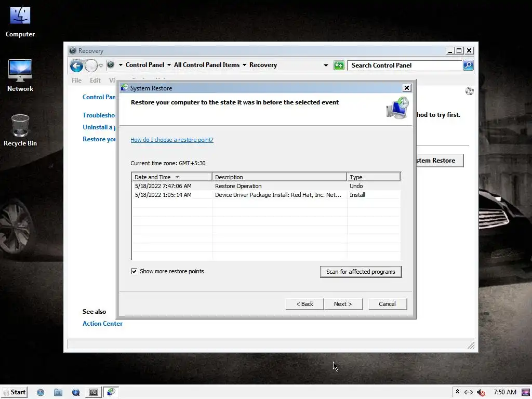Image resolution: width=532 pixels, height=399 pixels.
Task: Sort by Type column header
Action: tap(374, 177)
